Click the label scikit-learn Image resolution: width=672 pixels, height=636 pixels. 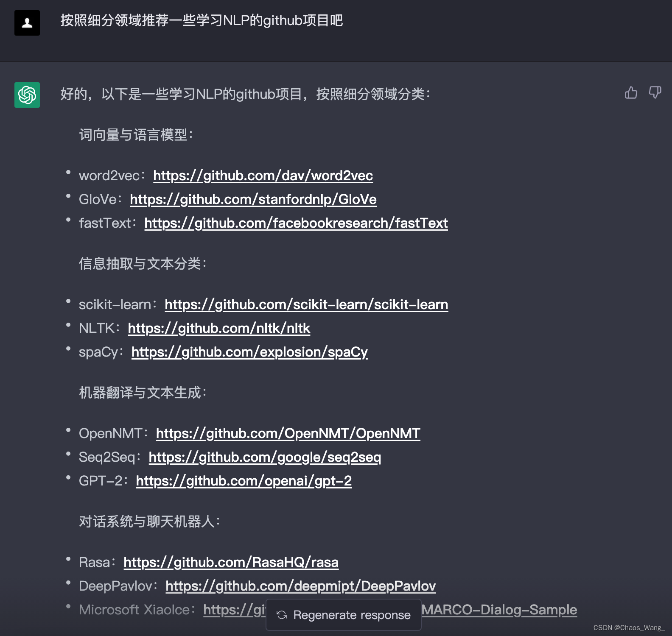(115, 304)
